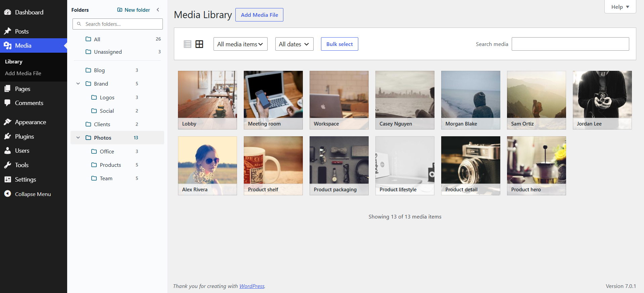644x293 pixels.
Task: Open Library submenu item
Action: click(x=14, y=61)
